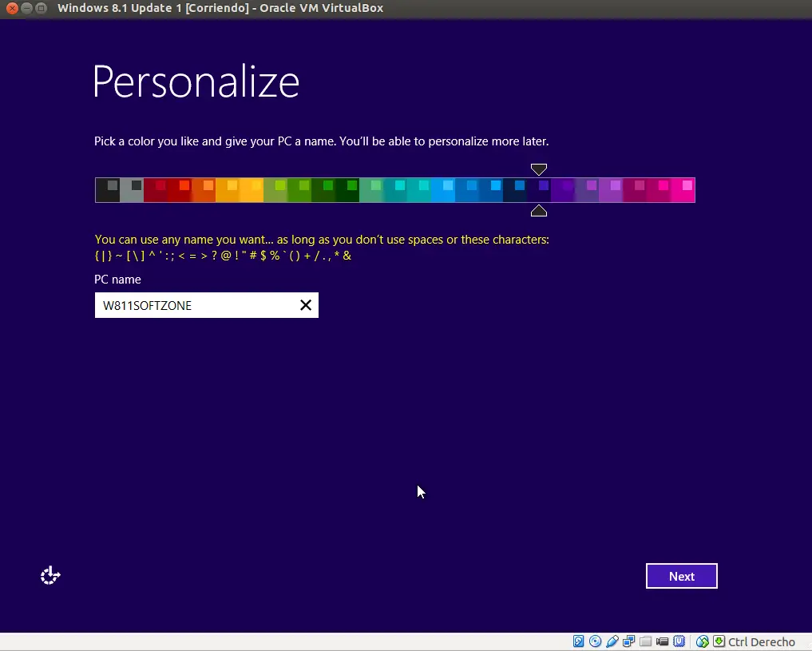Minimize the VirtualBox VM window
This screenshot has height=651, width=812.
pos(27,8)
